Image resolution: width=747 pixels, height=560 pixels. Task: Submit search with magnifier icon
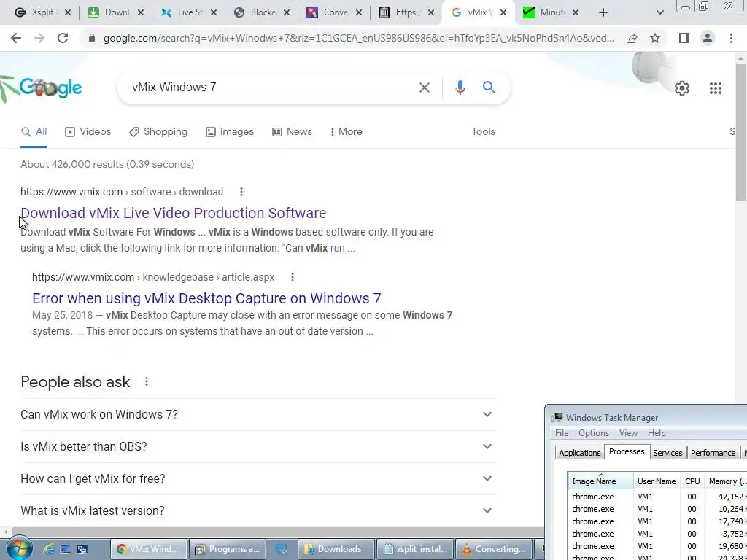(489, 87)
